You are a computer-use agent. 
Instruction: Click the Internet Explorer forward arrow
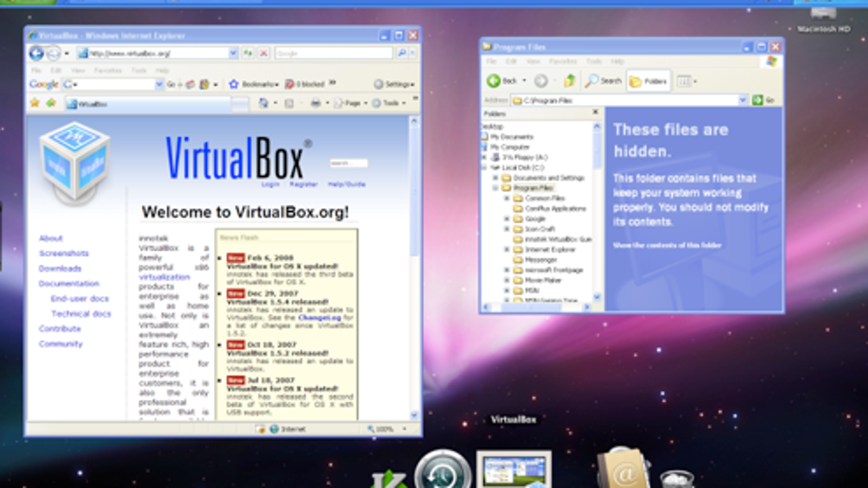coord(53,53)
